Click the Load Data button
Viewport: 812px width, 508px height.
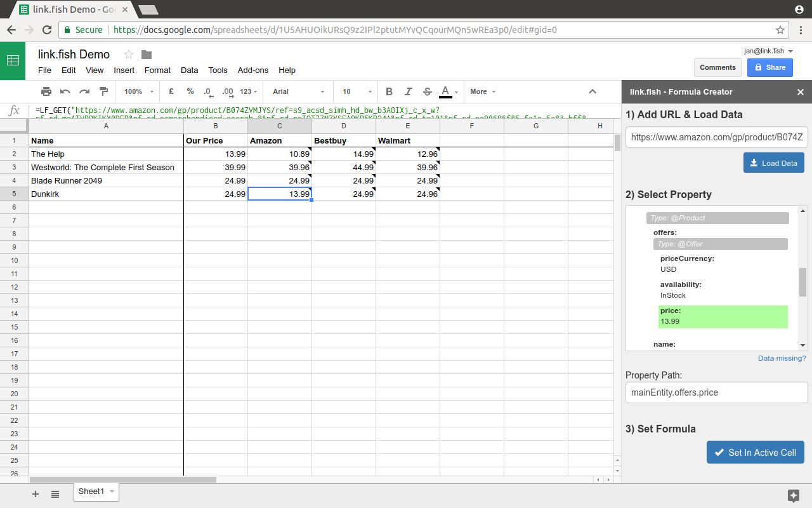(x=774, y=163)
